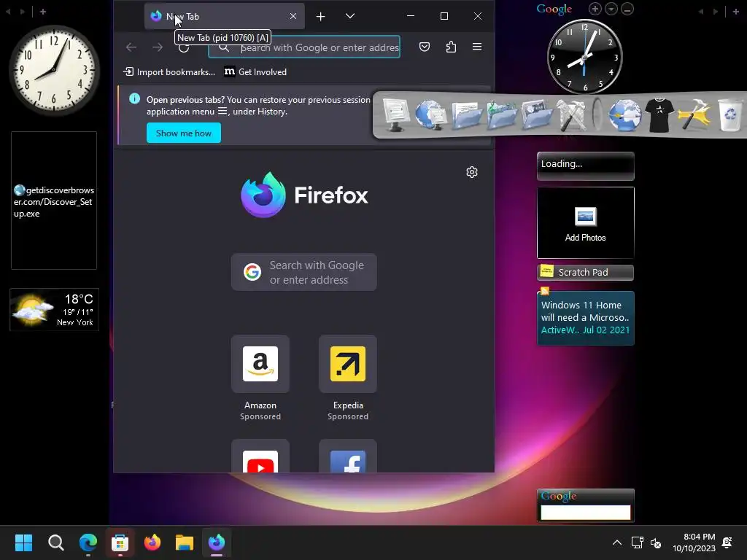Image resolution: width=747 pixels, height=560 pixels.
Task: Focus the address bar search field
Action: [x=304, y=47]
